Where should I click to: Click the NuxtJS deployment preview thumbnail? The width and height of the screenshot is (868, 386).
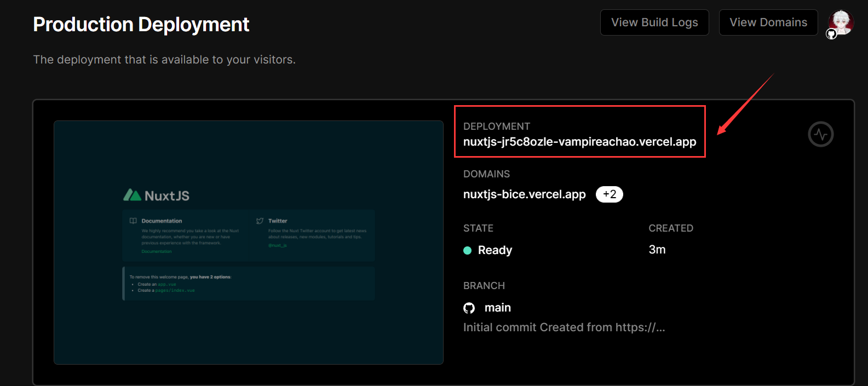pyautogui.click(x=249, y=243)
